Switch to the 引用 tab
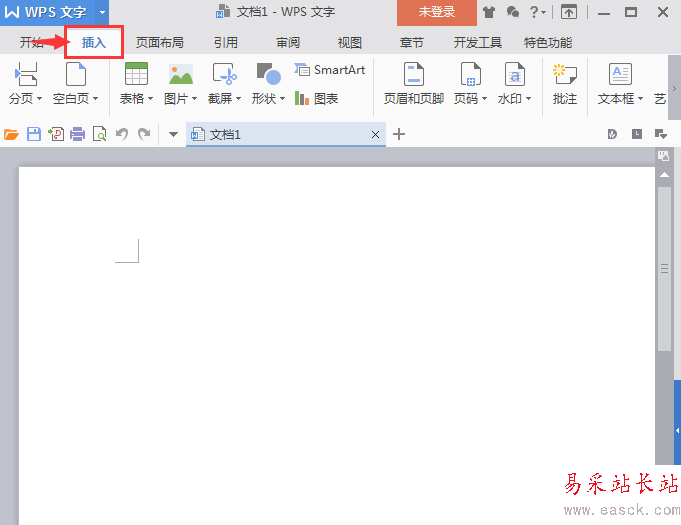681x525 pixels. click(x=225, y=43)
